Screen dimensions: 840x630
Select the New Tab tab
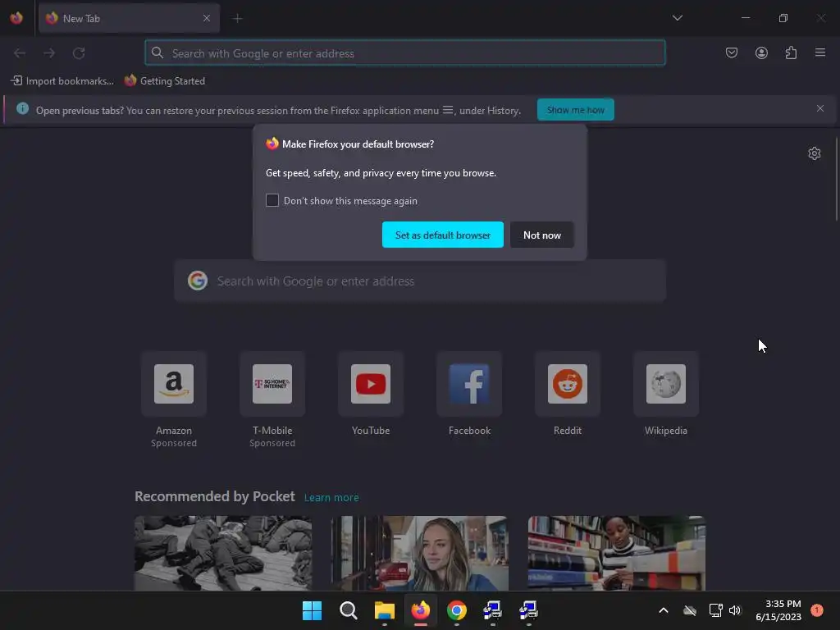click(x=129, y=18)
